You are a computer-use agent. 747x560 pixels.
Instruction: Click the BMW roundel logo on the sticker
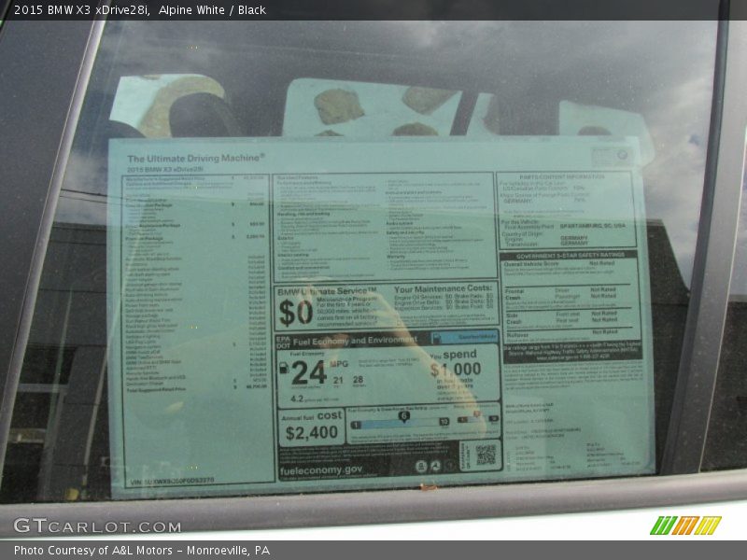[x=622, y=155]
